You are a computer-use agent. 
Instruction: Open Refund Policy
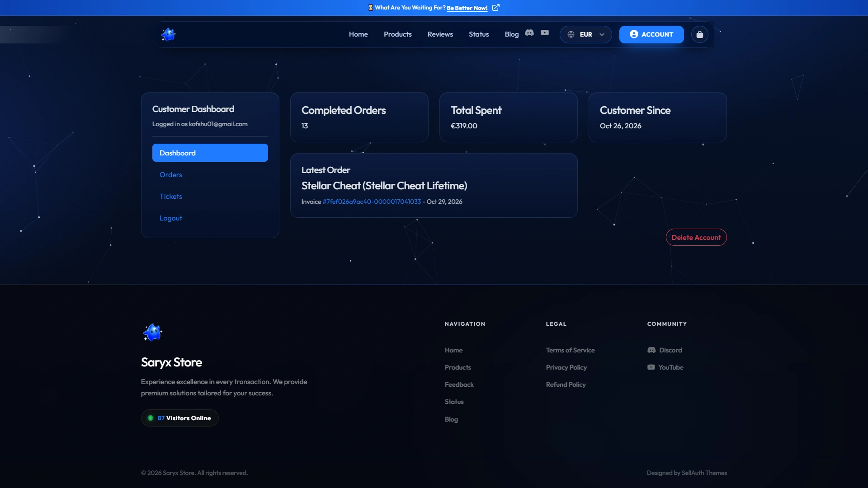click(x=566, y=385)
